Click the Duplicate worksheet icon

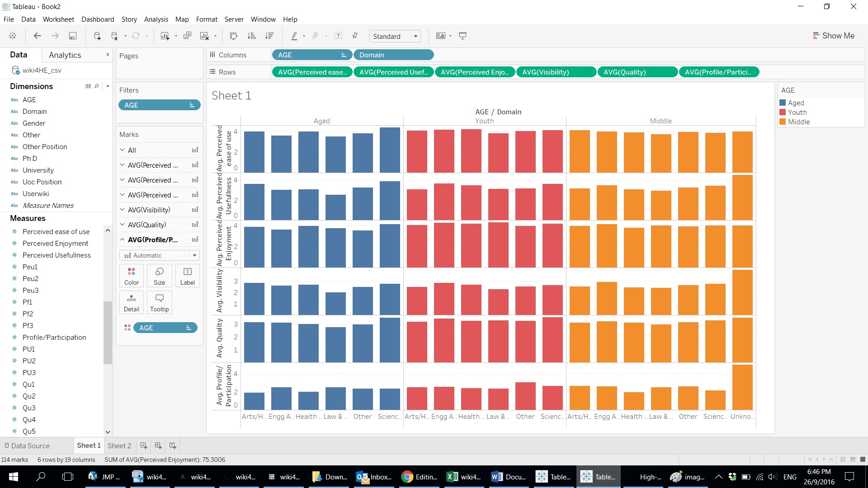click(187, 36)
